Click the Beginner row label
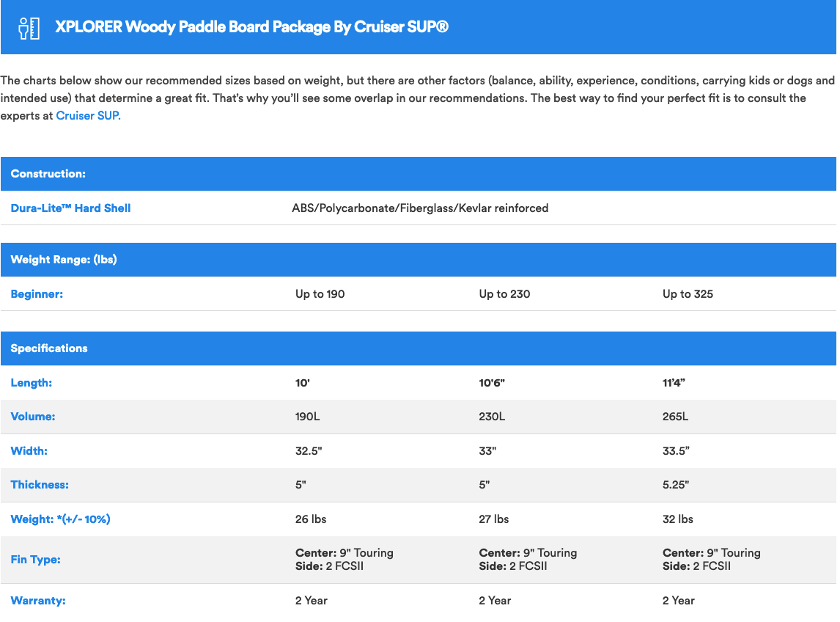840x622 pixels. click(37, 294)
